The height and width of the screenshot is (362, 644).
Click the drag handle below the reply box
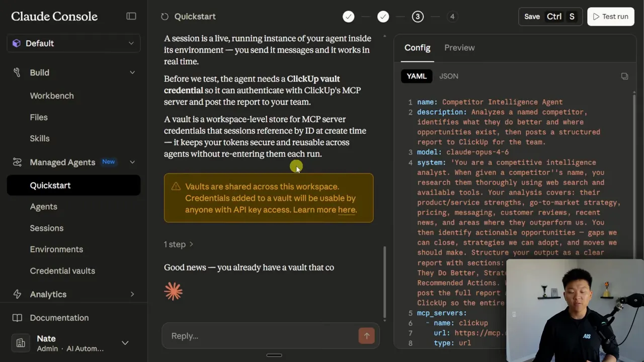coord(274,355)
